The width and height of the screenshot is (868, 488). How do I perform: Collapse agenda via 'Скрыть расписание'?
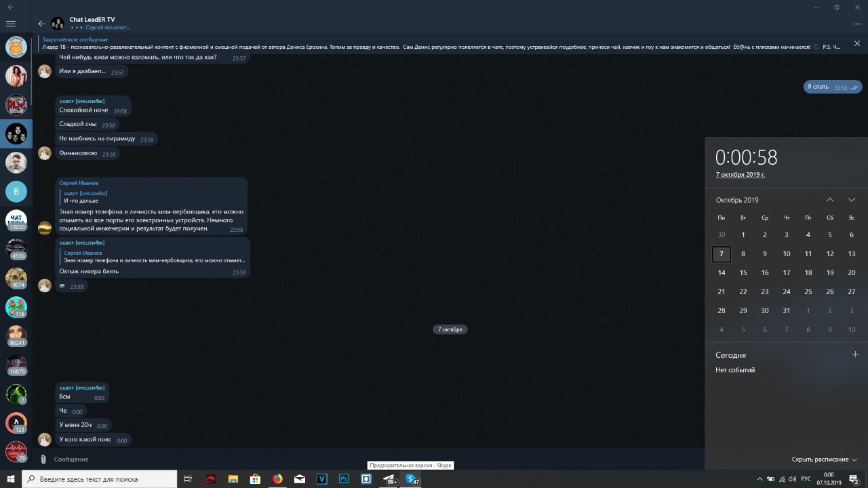click(825, 460)
